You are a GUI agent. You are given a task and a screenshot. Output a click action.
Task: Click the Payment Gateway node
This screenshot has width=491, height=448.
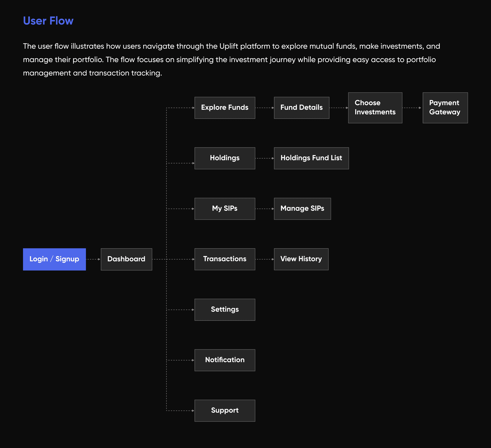445,108
